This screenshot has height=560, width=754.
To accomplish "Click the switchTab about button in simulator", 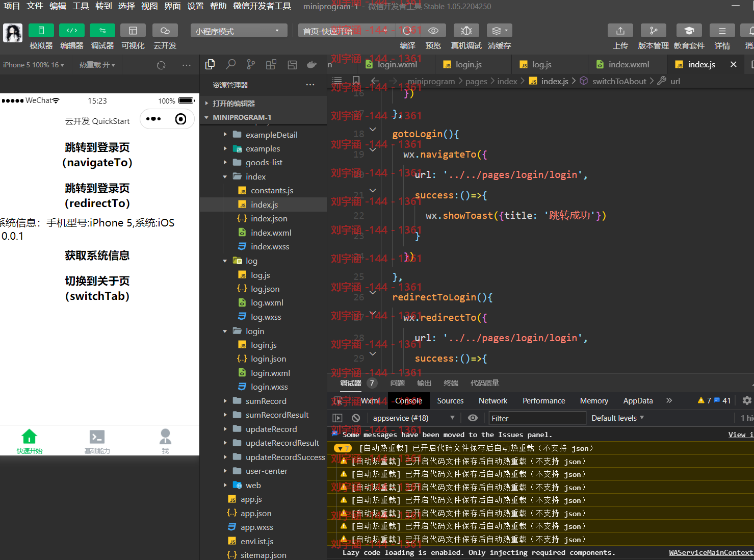I will click(x=97, y=289).
